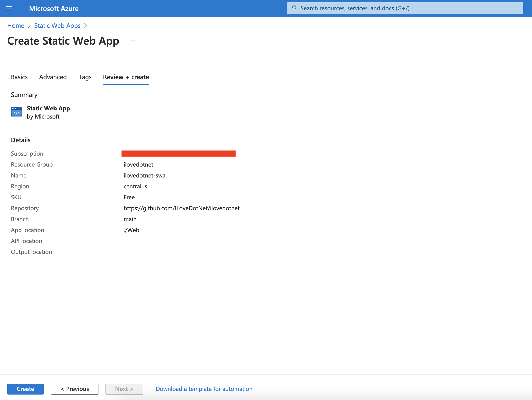The width and height of the screenshot is (532, 400).
Task: Go back with the Previous button
Action: click(x=75, y=389)
